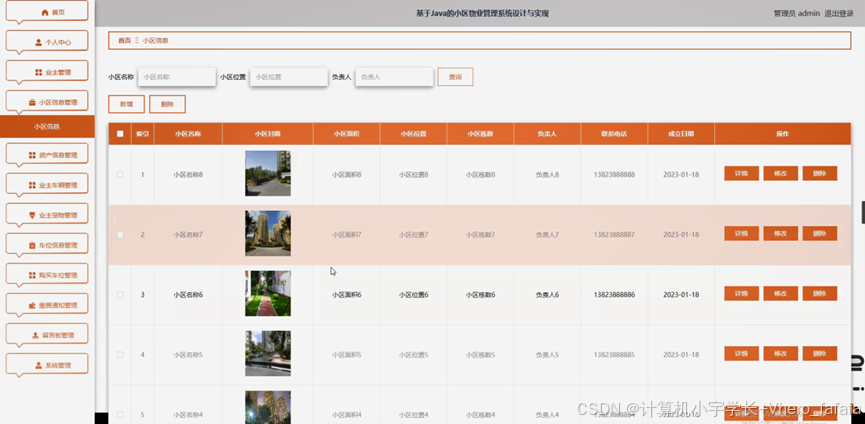Toggle the select-all checkbox in the table header
This screenshot has width=865, height=424.
pos(120,133)
